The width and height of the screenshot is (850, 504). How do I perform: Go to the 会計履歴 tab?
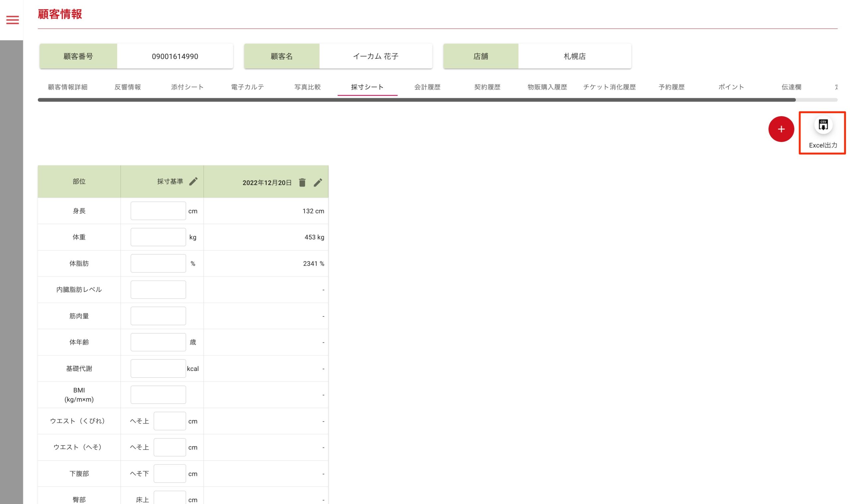point(427,87)
